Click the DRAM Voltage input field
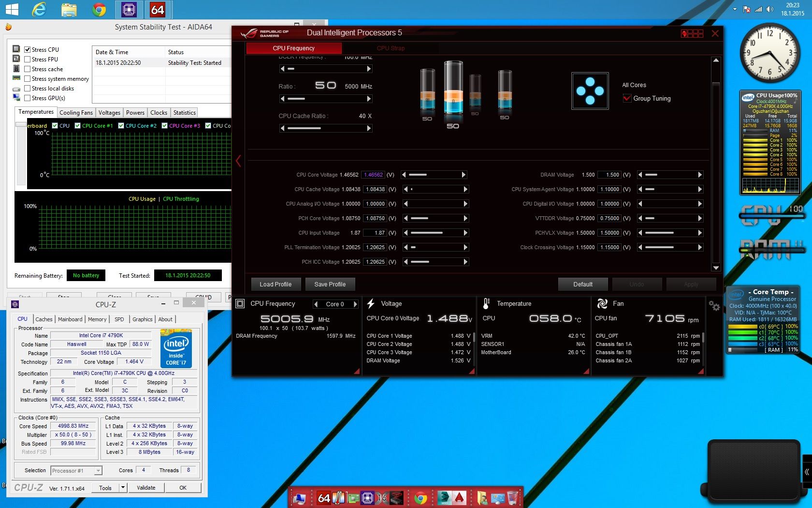Image resolution: width=812 pixels, height=508 pixels. tap(610, 175)
